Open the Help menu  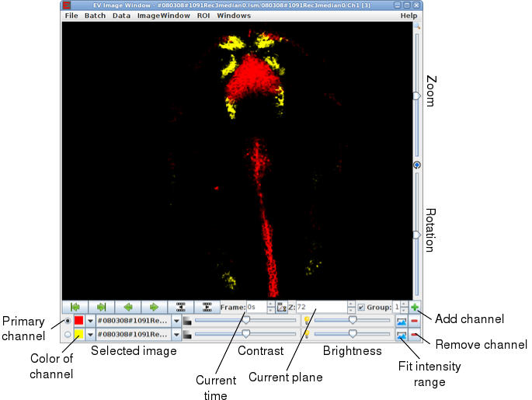point(409,16)
